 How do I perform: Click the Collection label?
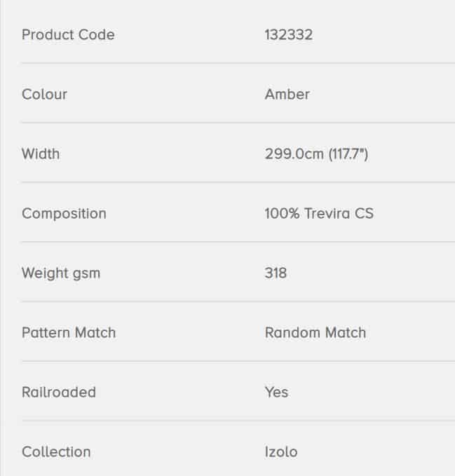[57, 451]
